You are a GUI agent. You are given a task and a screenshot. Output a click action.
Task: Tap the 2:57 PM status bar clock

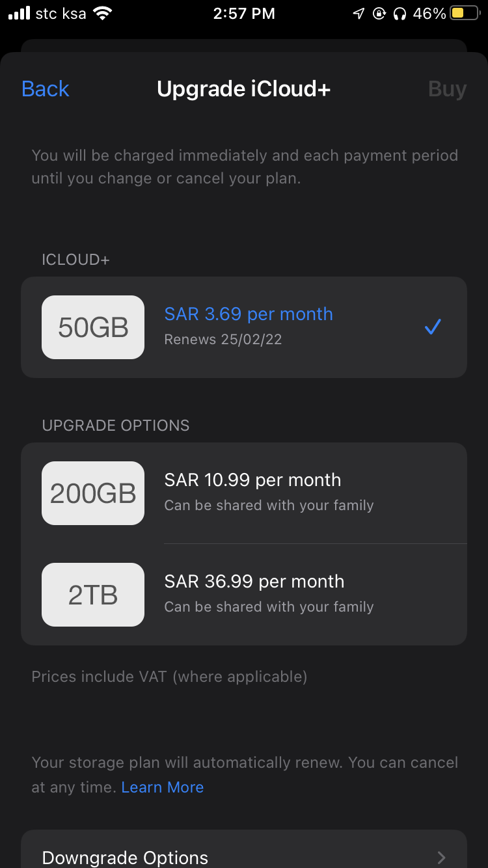click(x=244, y=14)
